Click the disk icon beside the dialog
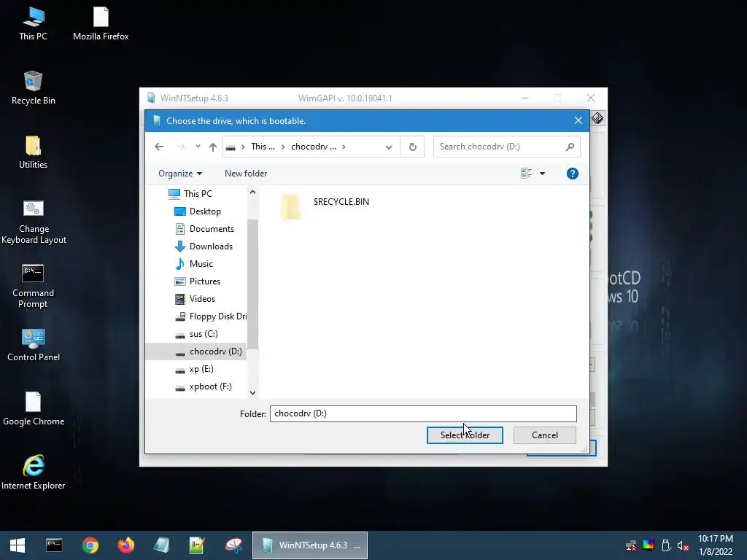The height and width of the screenshot is (560, 747). (x=597, y=117)
